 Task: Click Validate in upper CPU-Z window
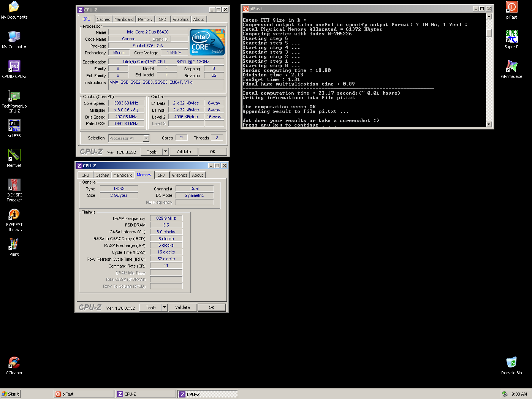click(x=184, y=152)
